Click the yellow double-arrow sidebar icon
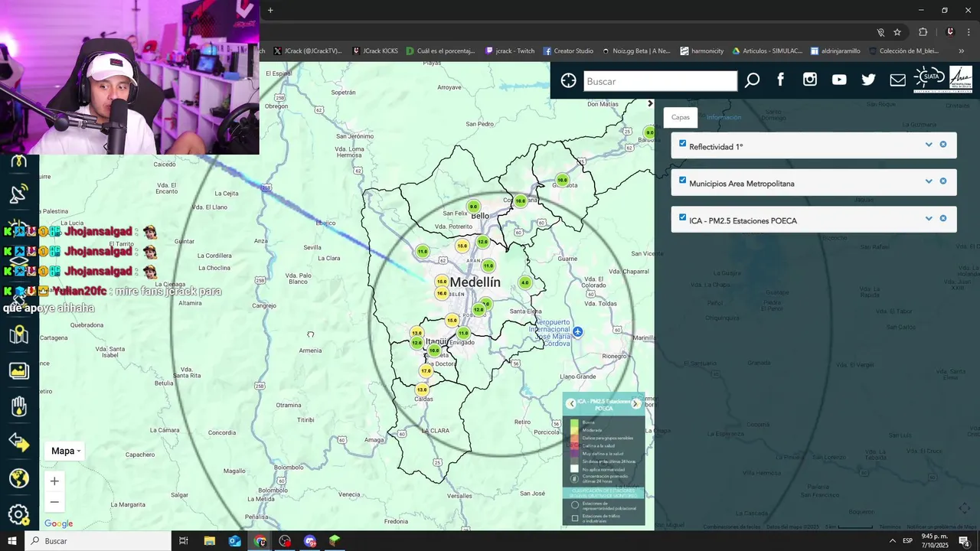The height and width of the screenshot is (551, 980). click(18, 442)
